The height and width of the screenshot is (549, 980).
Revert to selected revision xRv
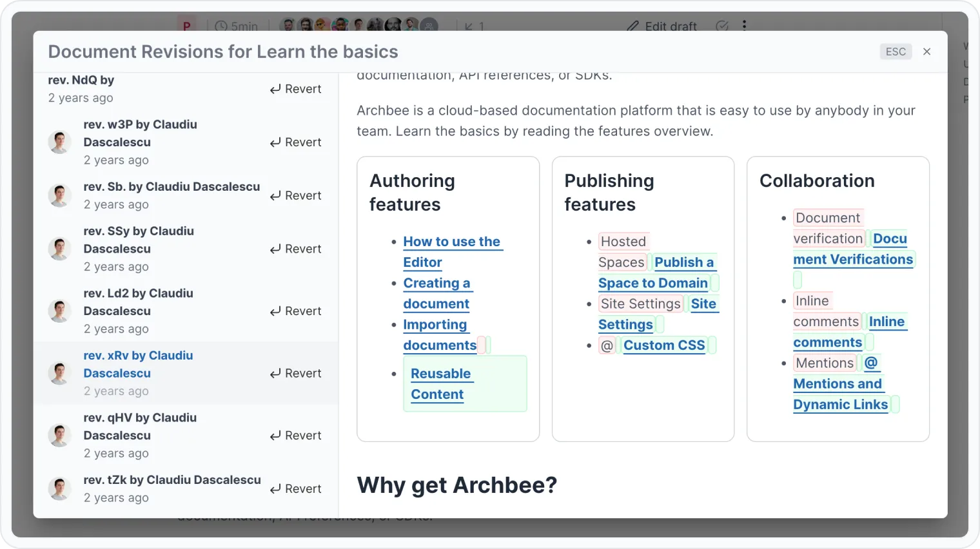click(295, 374)
